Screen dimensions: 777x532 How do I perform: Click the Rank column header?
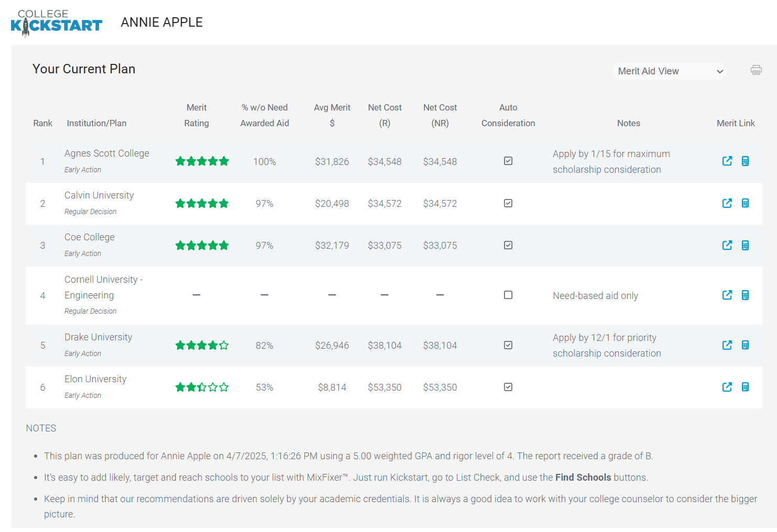click(x=43, y=123)
